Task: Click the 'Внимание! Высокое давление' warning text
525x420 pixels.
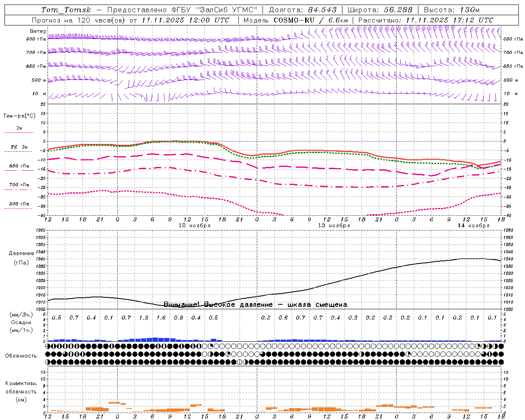Action: (218, 305)
